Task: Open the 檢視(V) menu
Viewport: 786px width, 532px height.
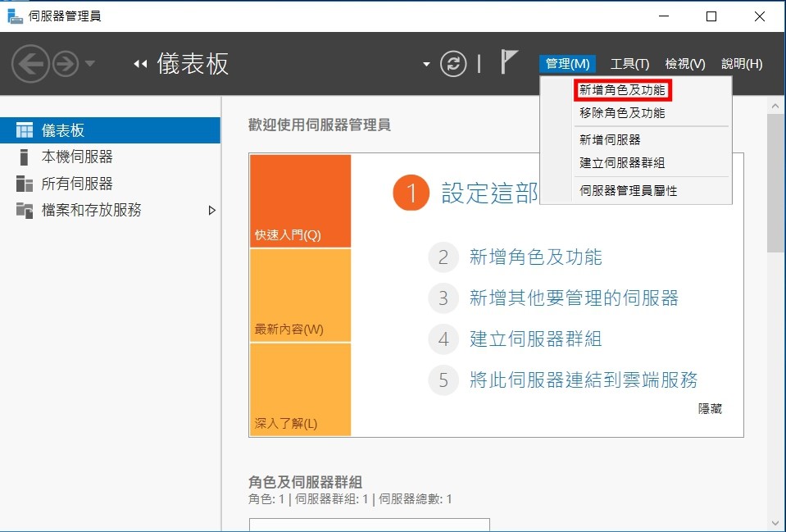Action: 685,64
